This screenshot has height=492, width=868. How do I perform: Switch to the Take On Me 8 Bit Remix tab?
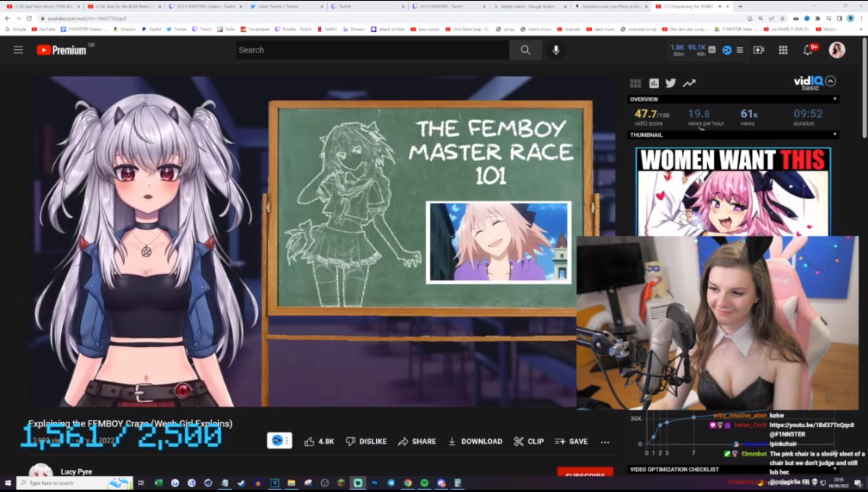(x=125, y=7)
